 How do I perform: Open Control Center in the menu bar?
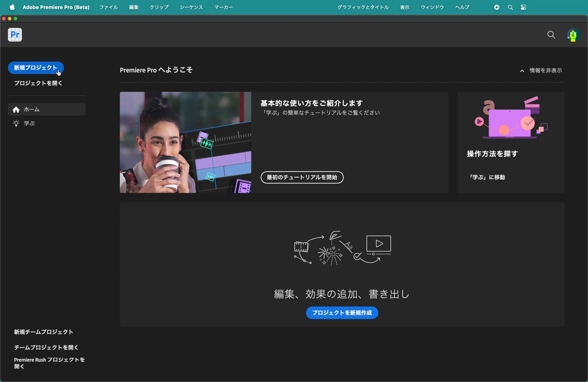pyautogui.click(x=524, y=7)
